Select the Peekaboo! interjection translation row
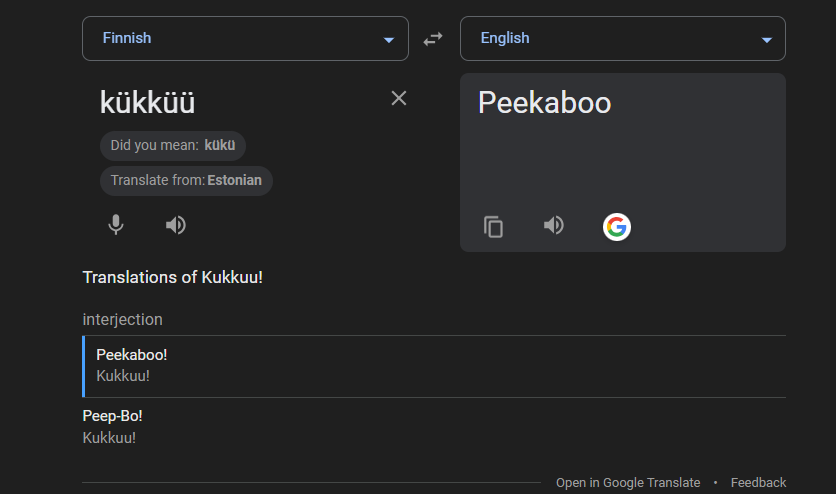This screenshot has height=494, width=836. click(434, 366)
